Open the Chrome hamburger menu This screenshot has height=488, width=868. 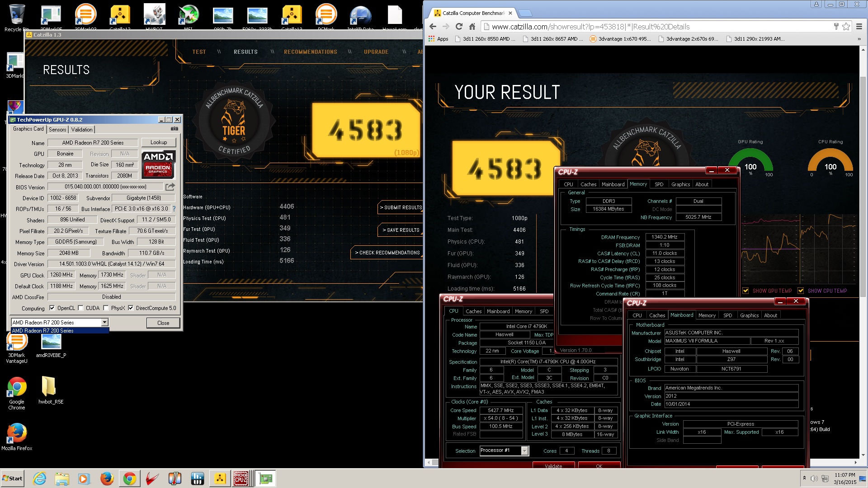[859, 27]
